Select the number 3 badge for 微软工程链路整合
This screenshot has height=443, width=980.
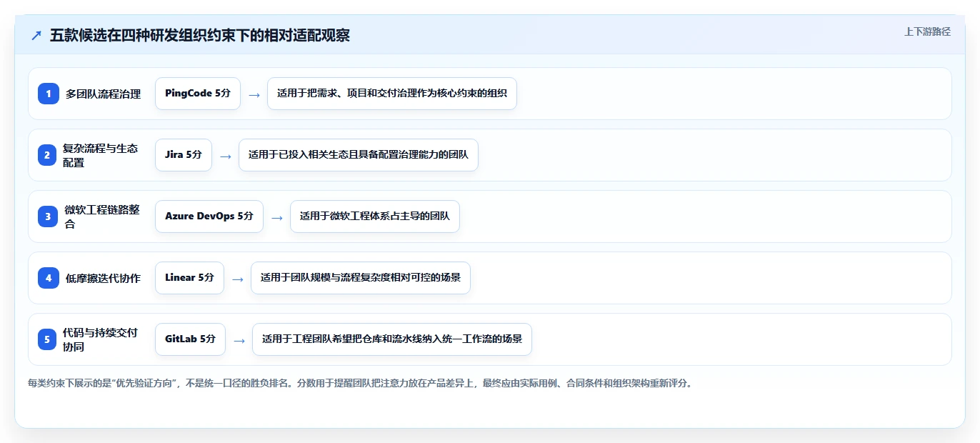pyautogui.click(x=48, y=216)
